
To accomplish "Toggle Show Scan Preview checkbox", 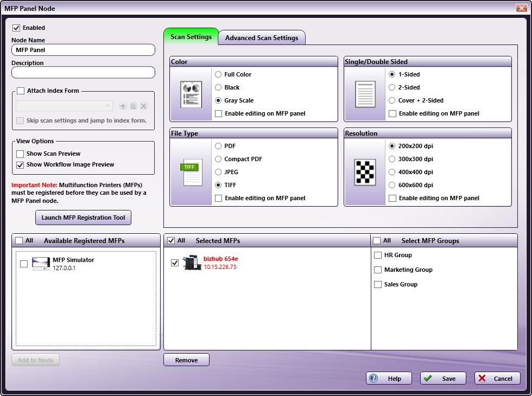I will tap(21, 154).
